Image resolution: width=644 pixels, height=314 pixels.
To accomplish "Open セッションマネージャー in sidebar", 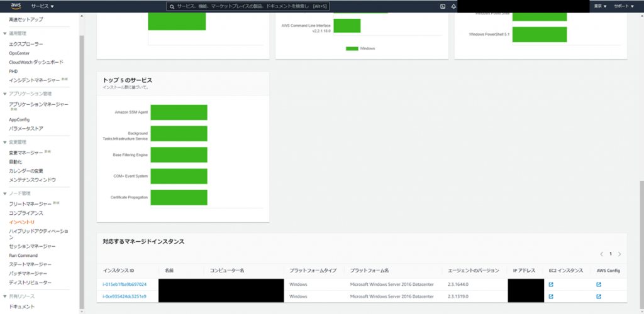I will 33,246.
